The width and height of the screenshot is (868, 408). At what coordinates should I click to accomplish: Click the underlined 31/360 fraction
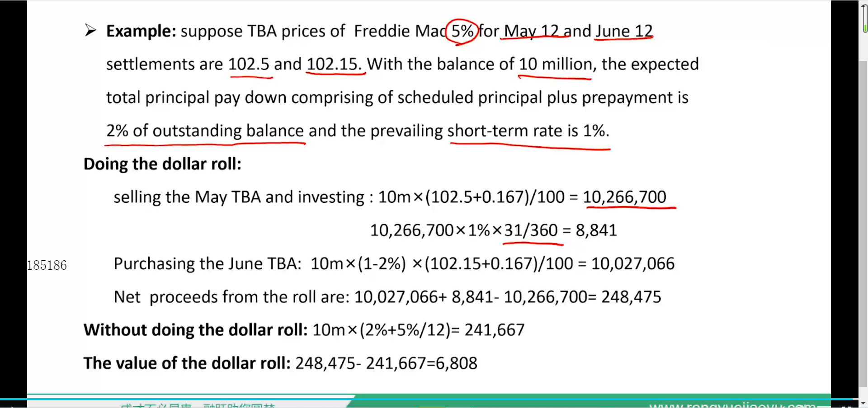[x=531, y=230]
